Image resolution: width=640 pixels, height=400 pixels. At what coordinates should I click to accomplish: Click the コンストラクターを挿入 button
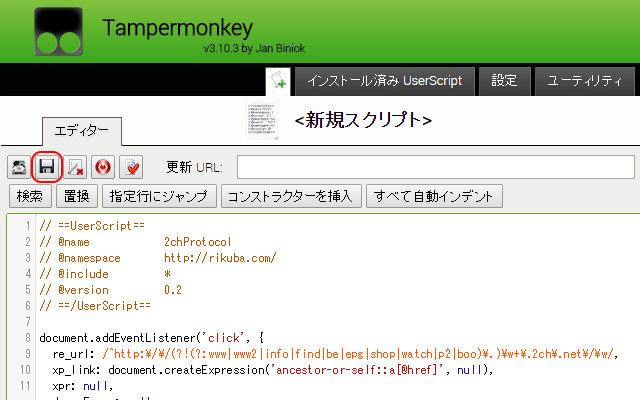pos(291,195)
